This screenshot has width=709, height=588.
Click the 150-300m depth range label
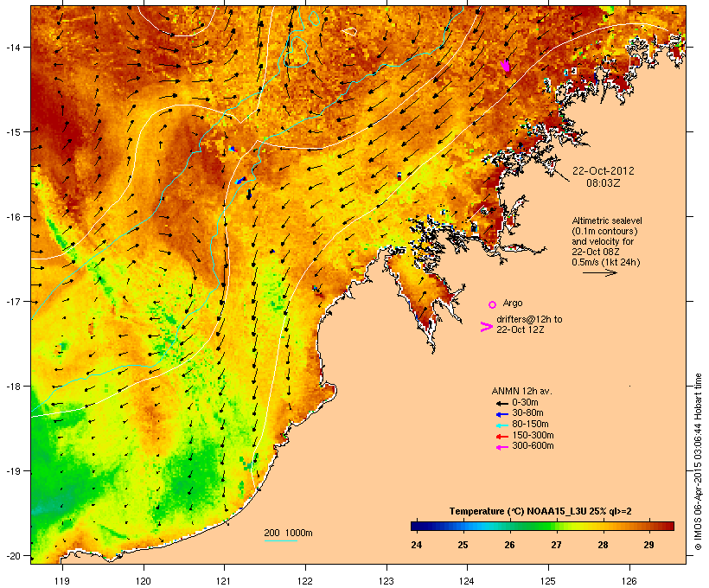point(533,436)
